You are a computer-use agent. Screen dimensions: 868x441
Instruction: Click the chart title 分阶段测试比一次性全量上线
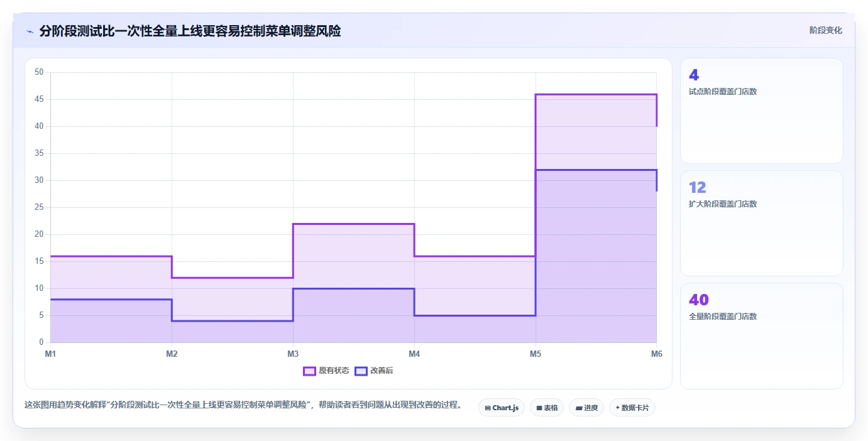190,31
